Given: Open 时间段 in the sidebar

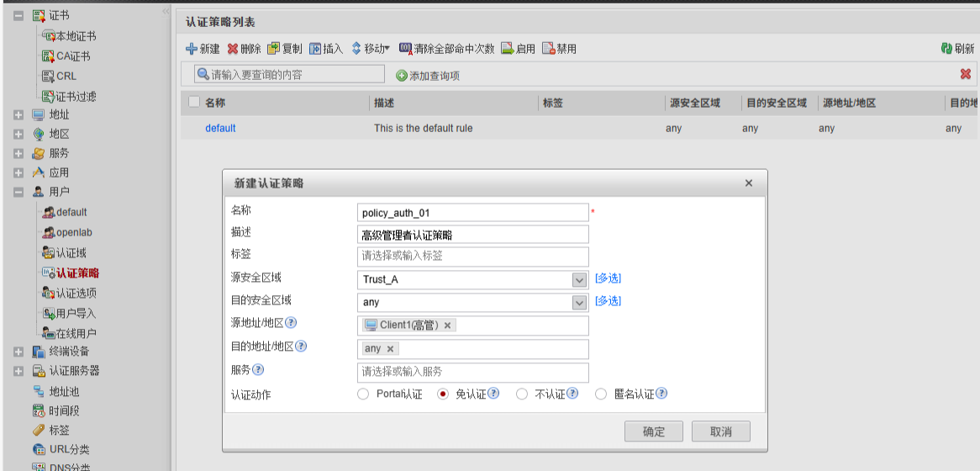Looking at the screenshot, I should 65,411.
